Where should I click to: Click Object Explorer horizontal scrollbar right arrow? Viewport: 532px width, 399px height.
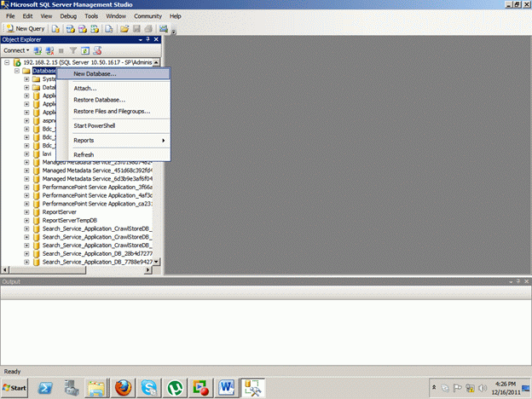pos(148,270)
